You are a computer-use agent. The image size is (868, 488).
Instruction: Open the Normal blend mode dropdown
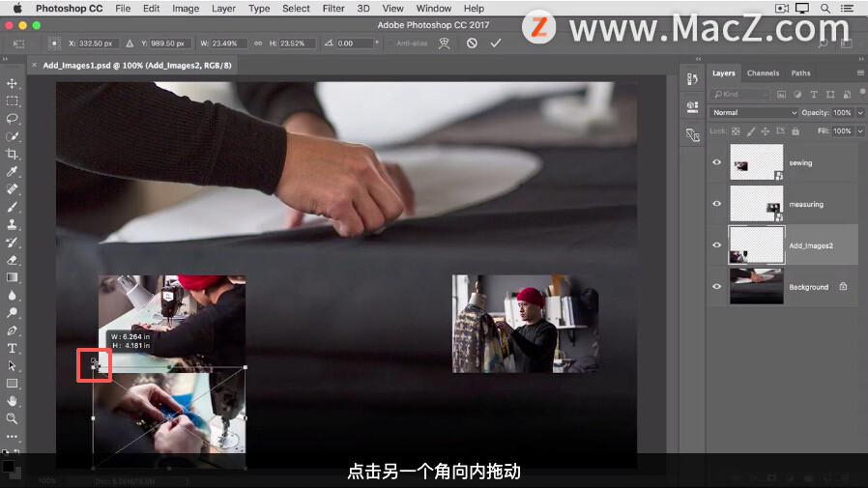[x=754, y=113]
